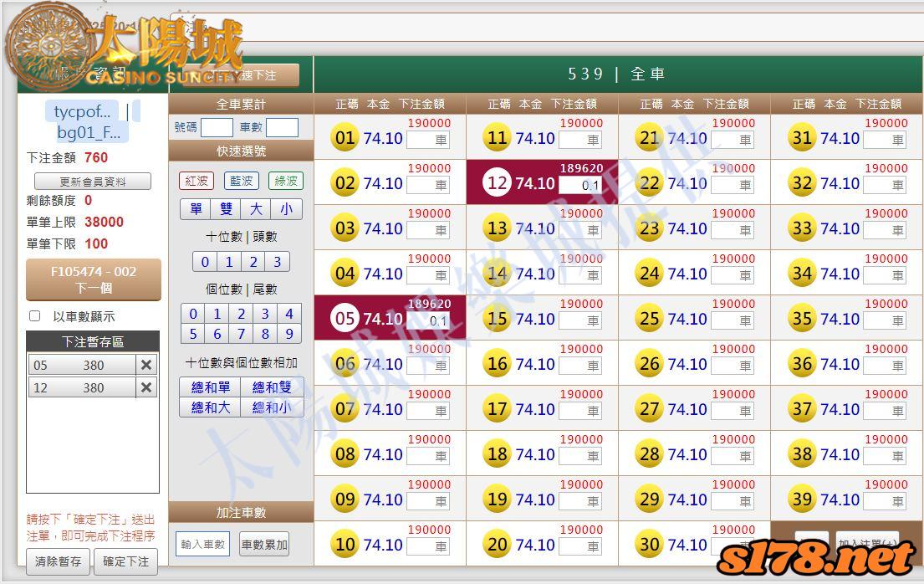Focus the bet amount field for number 01

point(428,140)
